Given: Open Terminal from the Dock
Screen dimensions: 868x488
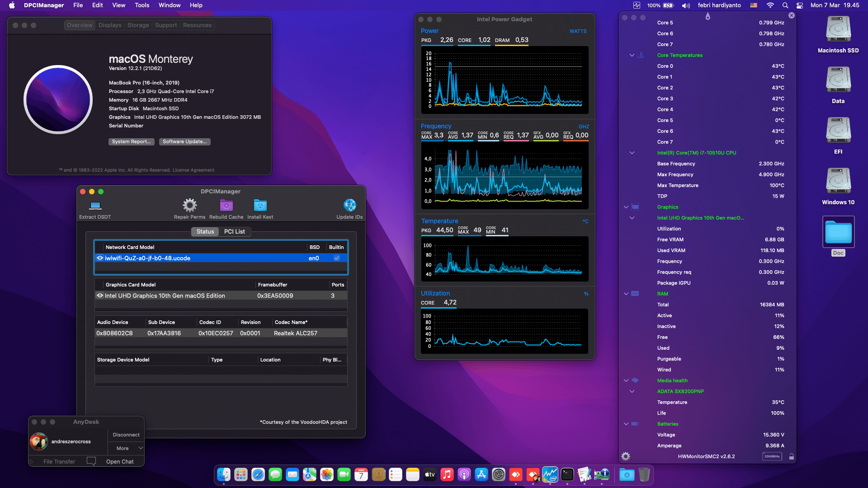Looking at the screenshot, I should tap(567, 474).
